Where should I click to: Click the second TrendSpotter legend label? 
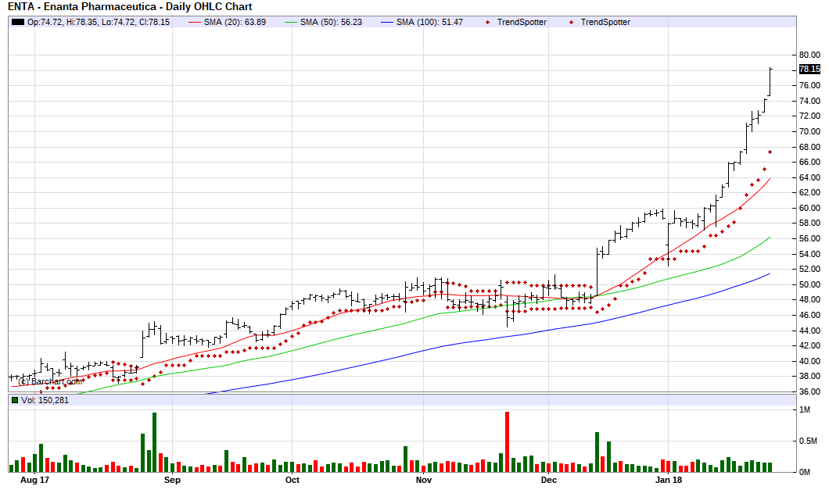(x=605, y=22)
